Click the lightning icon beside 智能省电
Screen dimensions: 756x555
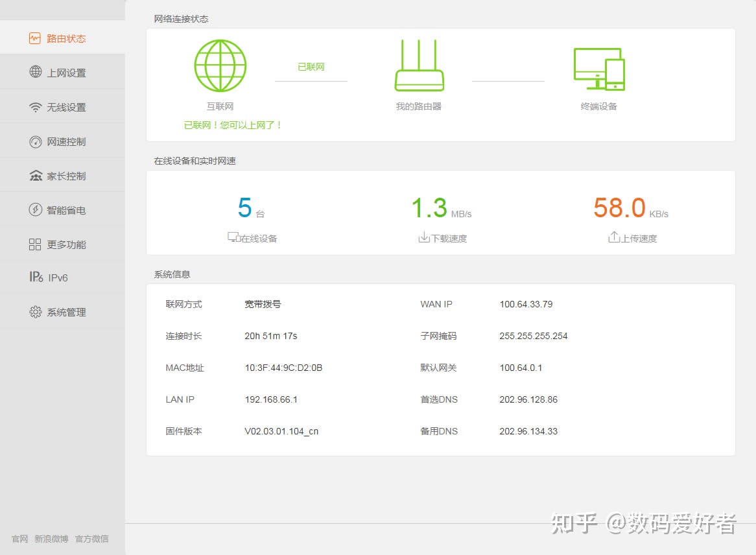pyautogui.click(x=36, y=210)
